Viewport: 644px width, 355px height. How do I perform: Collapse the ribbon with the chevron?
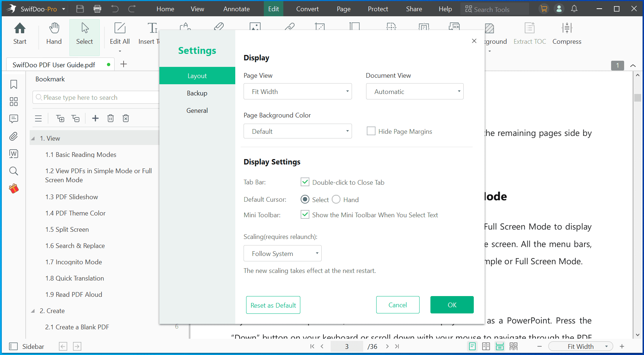633,65
